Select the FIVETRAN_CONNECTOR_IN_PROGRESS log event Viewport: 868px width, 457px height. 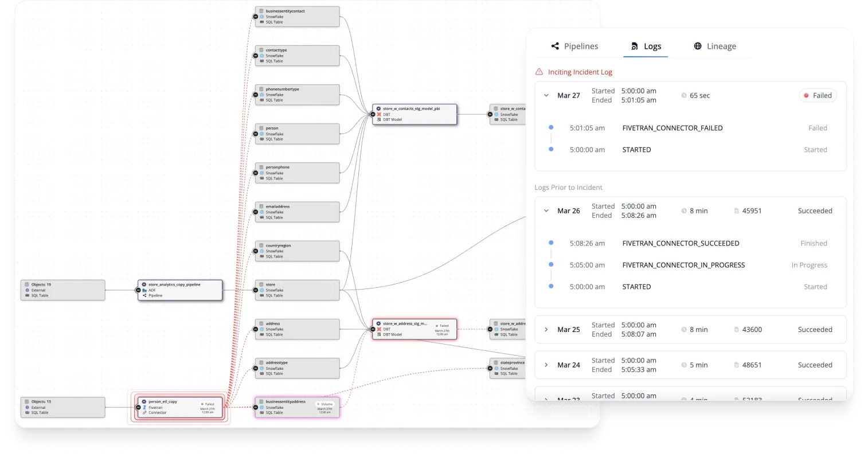(x=683, y=265)
